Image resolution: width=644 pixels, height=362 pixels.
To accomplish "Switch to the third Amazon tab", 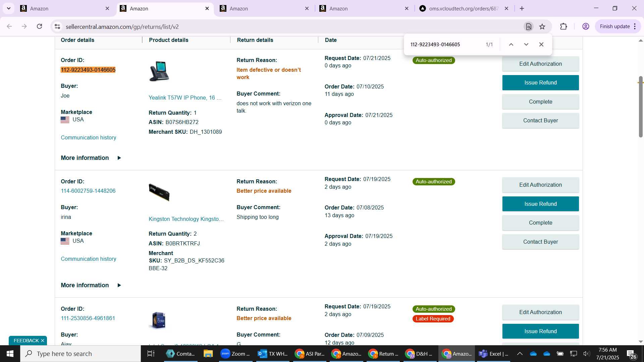I will click(264, 8).
